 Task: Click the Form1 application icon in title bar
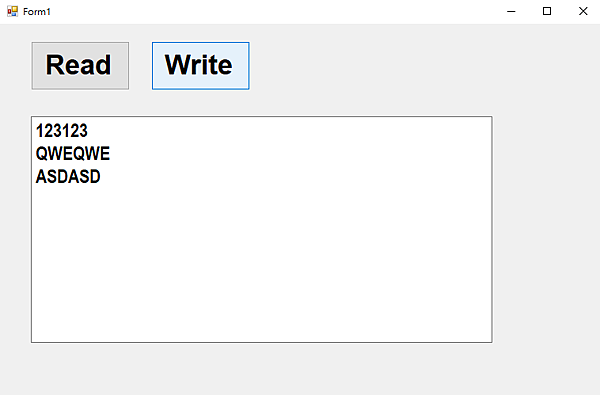tap(12, 11)
